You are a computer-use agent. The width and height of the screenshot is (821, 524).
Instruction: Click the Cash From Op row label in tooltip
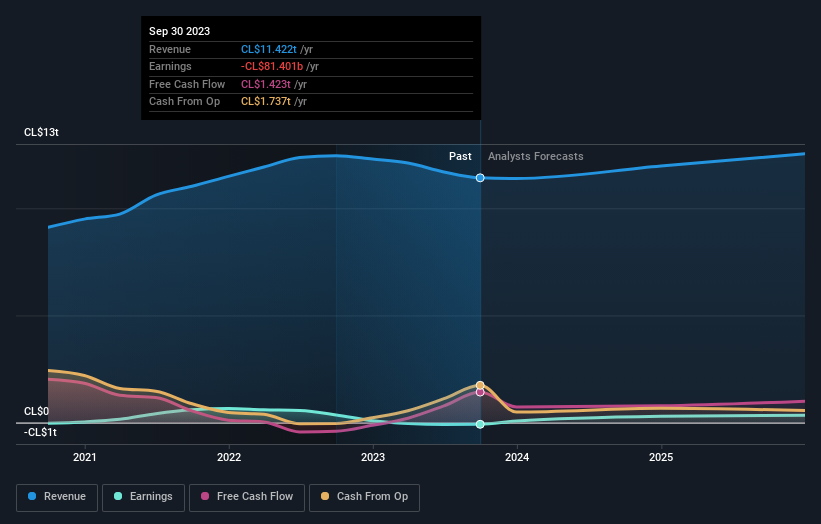click(184, 102)
